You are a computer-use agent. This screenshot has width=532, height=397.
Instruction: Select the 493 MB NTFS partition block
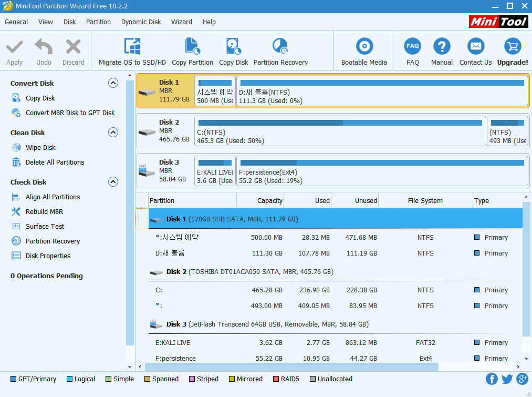point(507,131)
